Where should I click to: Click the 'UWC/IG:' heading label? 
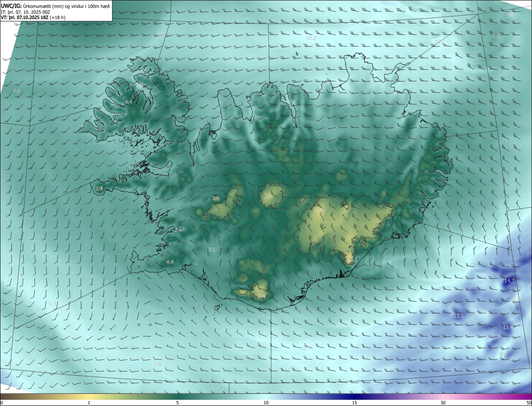click(x=11, y=5)
